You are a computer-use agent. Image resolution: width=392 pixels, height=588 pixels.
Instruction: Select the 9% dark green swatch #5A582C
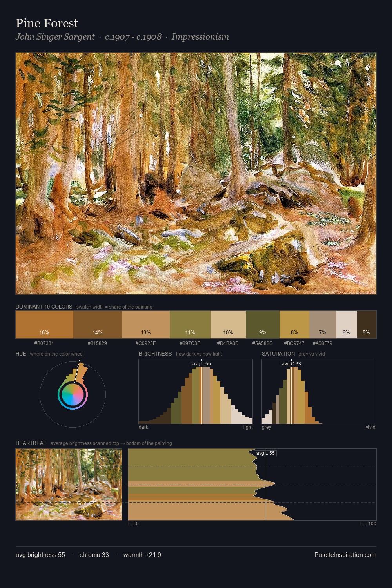tap(263, 325)
